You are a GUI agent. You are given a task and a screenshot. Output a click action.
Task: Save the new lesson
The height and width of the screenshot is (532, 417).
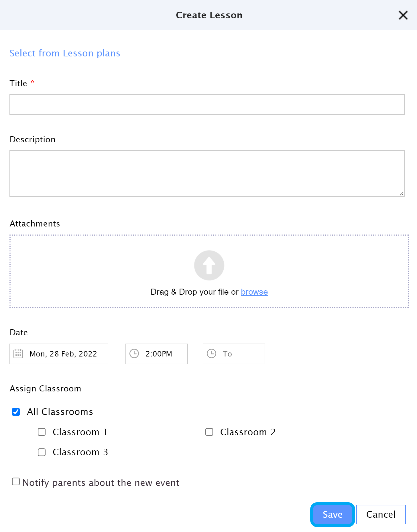[333, 515]
